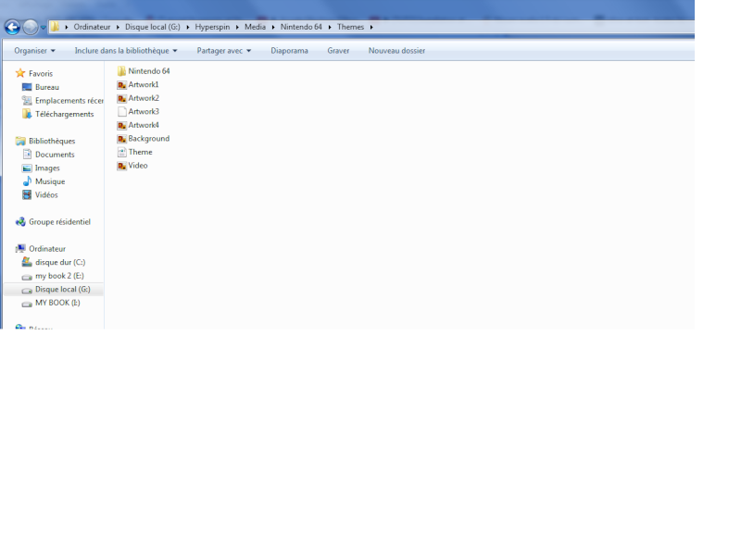
Task: Select Disque local (G:) breadcrumb segment
Action: click(152, 27)
